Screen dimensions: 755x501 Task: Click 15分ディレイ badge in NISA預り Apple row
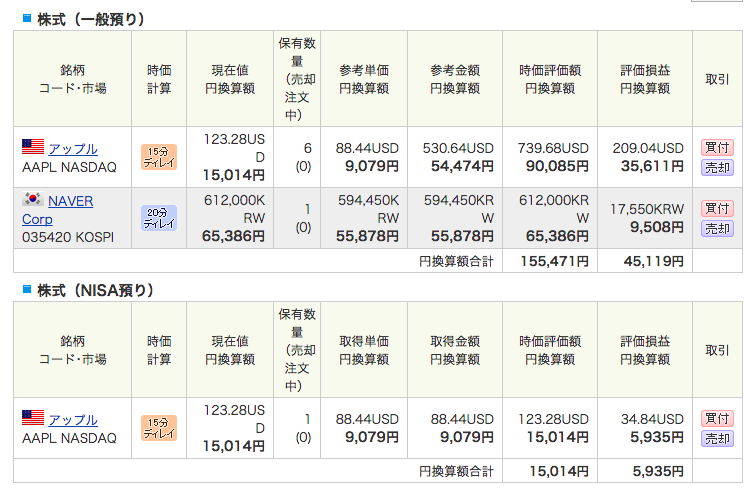[159, 428]
